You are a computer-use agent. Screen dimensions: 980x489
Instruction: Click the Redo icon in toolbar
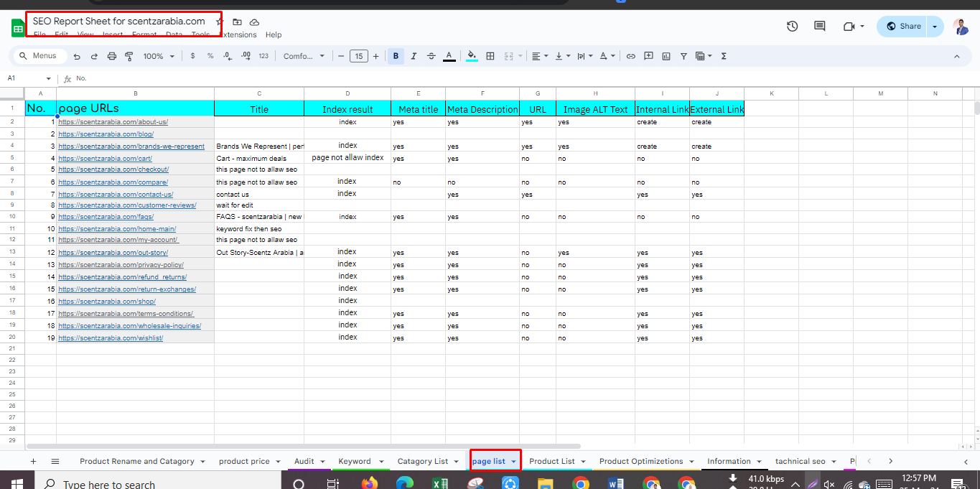(x=94, y=56)
